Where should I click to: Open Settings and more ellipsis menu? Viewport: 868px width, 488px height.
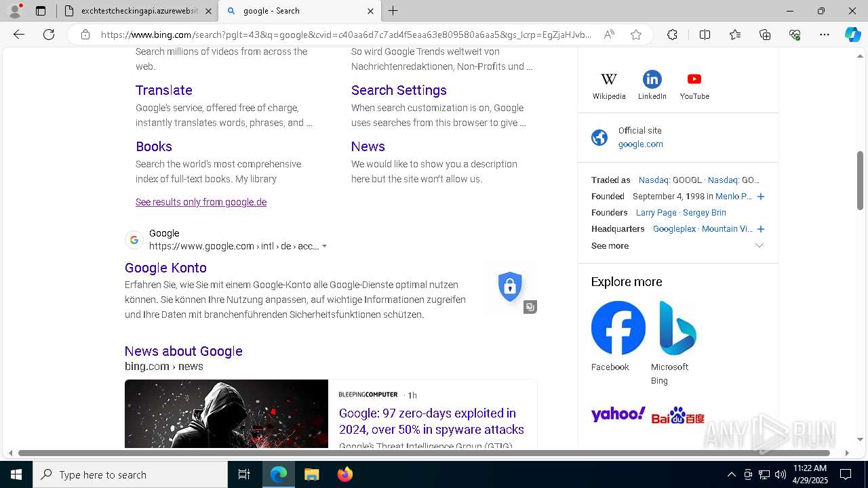click(x=825, y=35)
